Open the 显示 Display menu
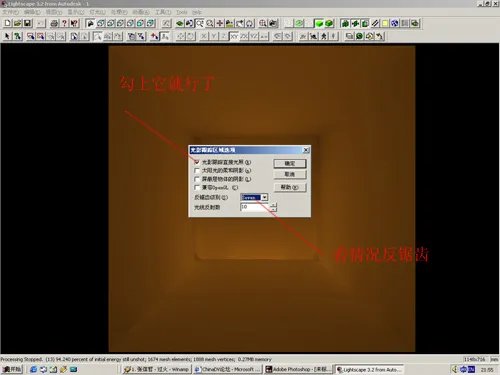The image size is (500, 375). tap(76, 12)
